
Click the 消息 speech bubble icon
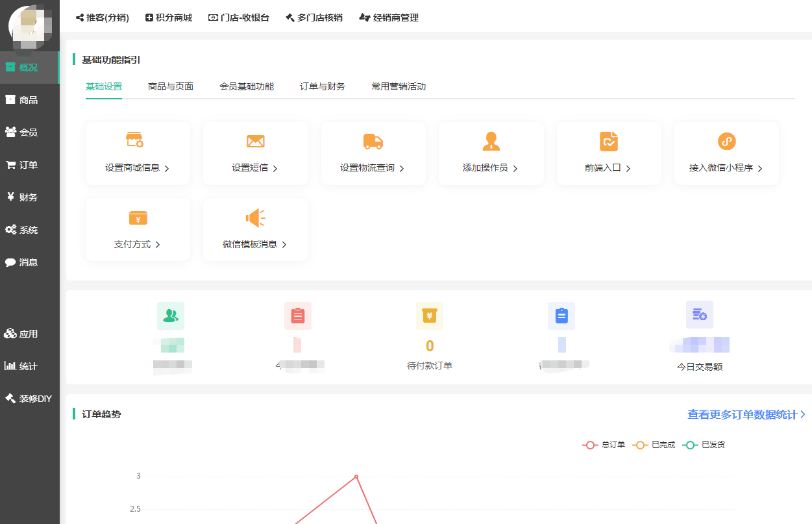point(10,262)
